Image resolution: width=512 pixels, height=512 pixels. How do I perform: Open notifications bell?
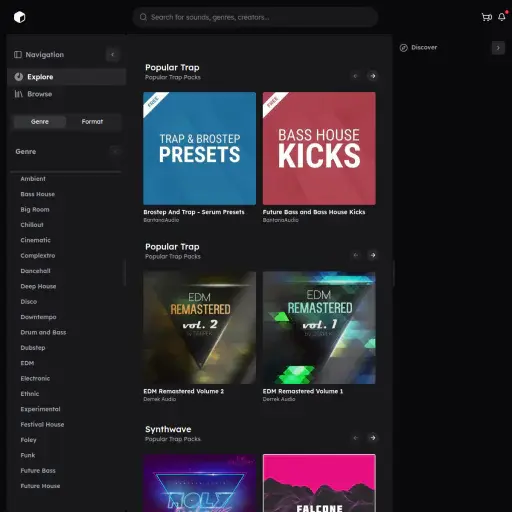click(x=502, y=17)
